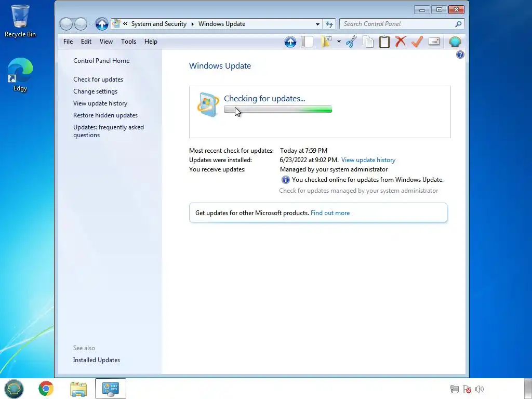Screen dimensions: 532x399
Task: Click the Action Center flag tray icon
Action: [x=467, y=389]
